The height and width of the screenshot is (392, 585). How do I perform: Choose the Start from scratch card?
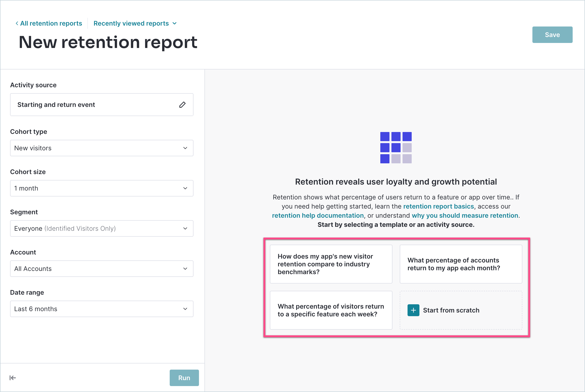click(x=461, y=310)
